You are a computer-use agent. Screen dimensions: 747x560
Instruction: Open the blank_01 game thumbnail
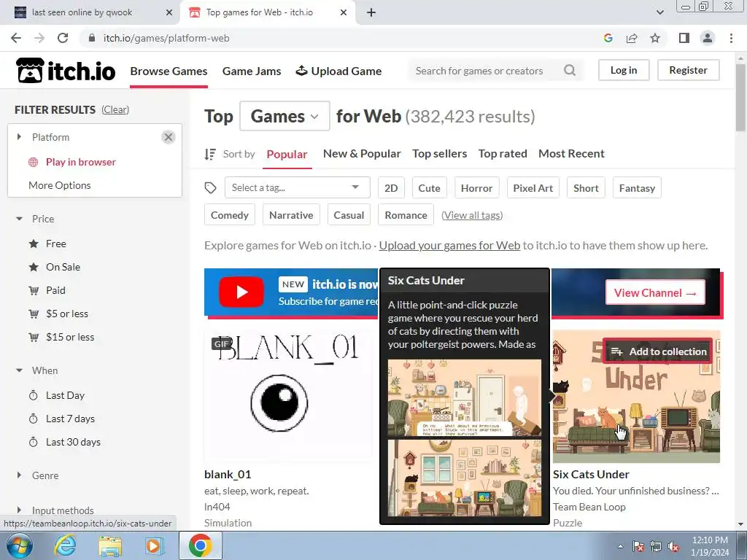(287, 396)
